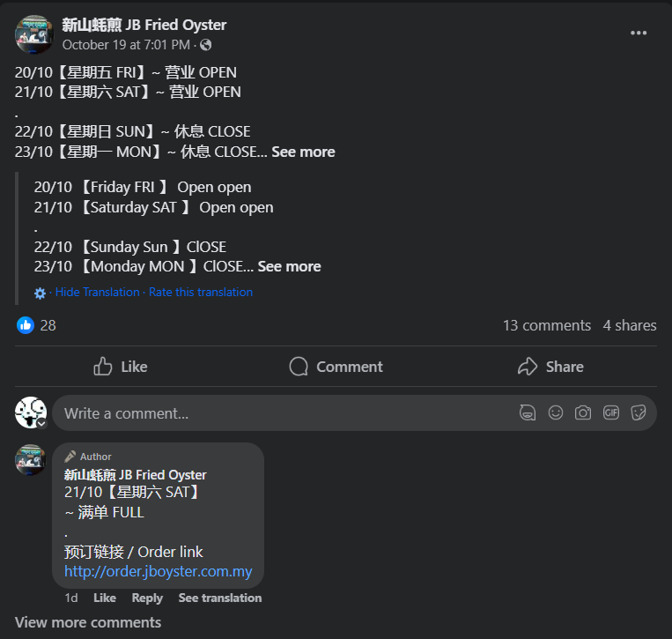Click the blue thumbs-up reaction icon
The width and height of the screenshot is (672, 639).
[26, 325]
